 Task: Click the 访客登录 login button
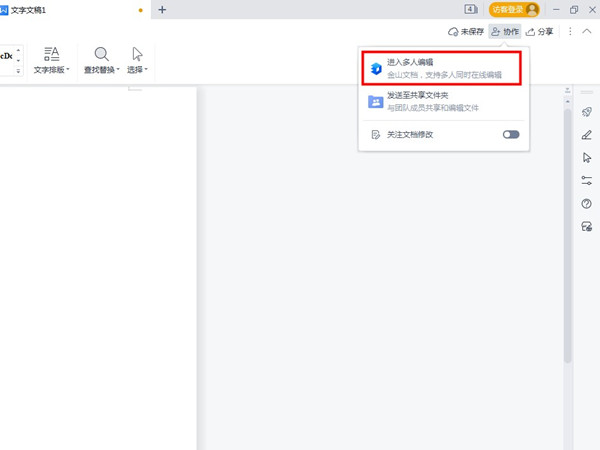pyautogui.click(x=514, y=10)
